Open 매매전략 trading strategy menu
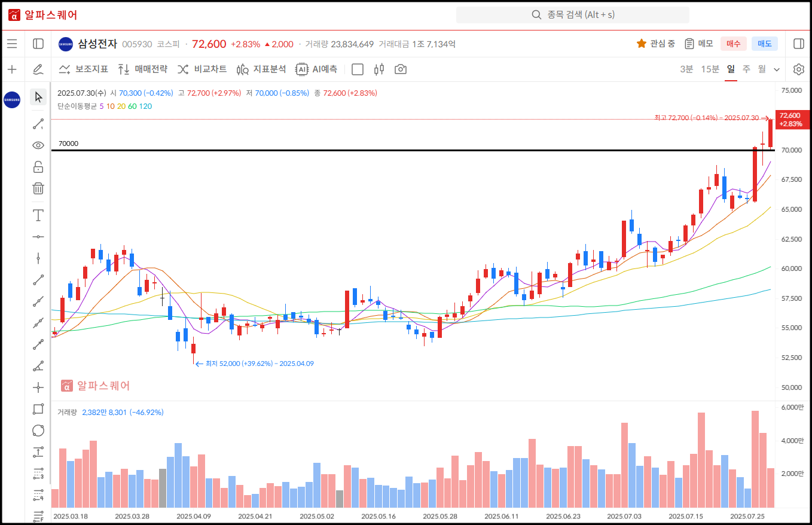Screen dimensions: 812x525 point(142,69)
